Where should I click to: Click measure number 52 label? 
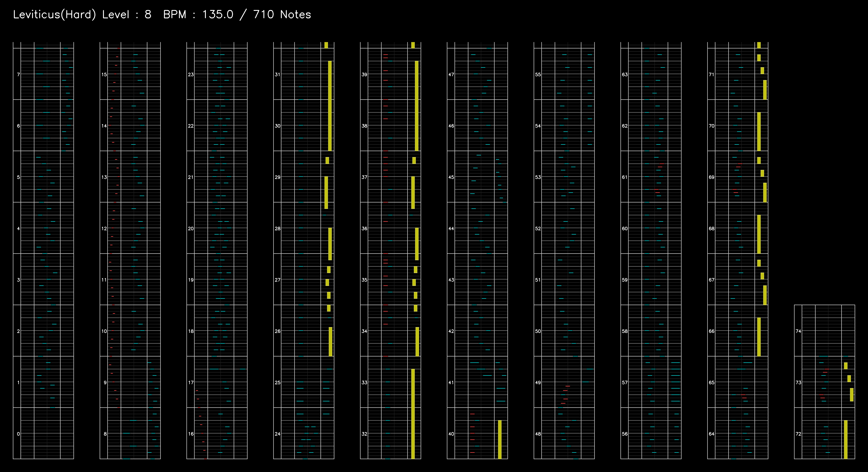click(x=538, y=228)
